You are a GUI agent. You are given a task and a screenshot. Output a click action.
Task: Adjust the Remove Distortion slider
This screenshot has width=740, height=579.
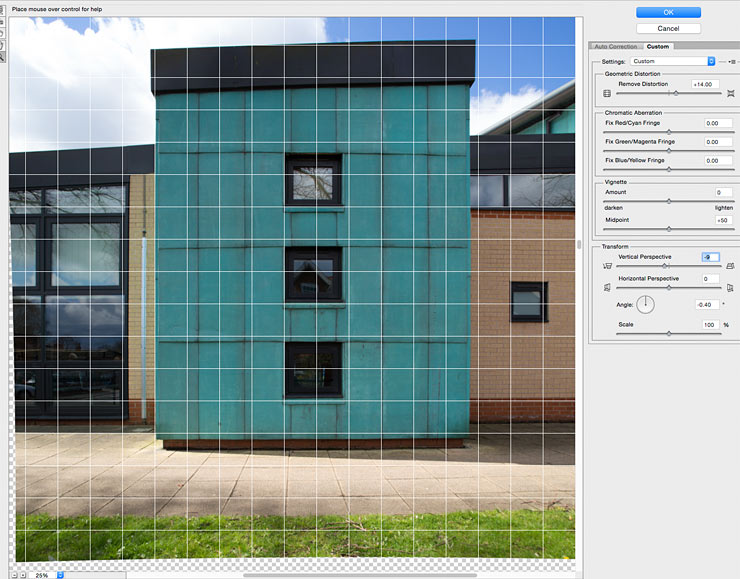tap(676, 93)
